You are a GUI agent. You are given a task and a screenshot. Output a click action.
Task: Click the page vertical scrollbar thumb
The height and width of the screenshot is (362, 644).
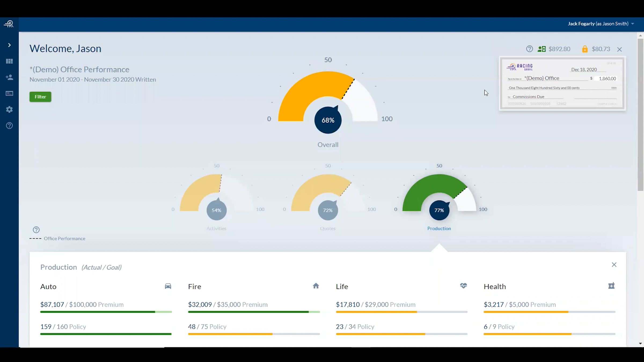click(641, 115)
